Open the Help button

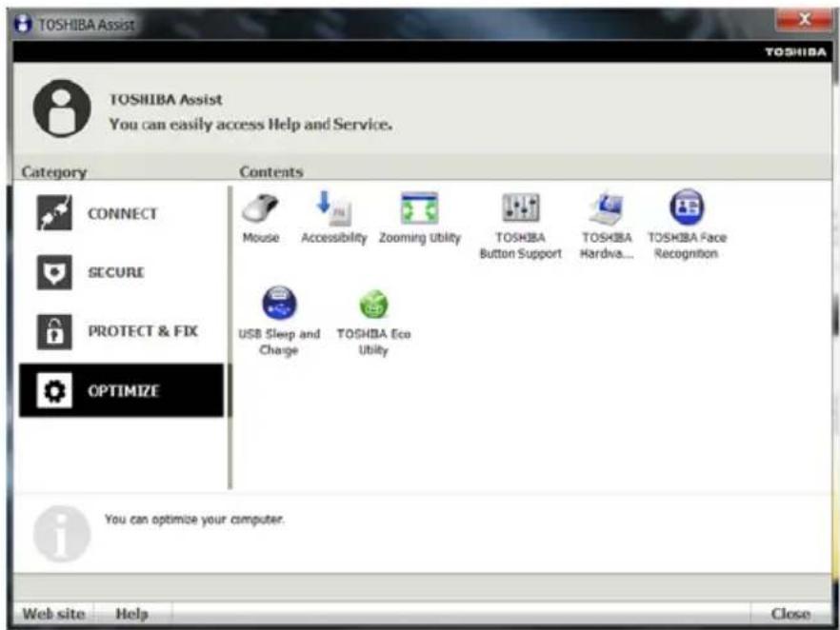click(x=131, y=614)
